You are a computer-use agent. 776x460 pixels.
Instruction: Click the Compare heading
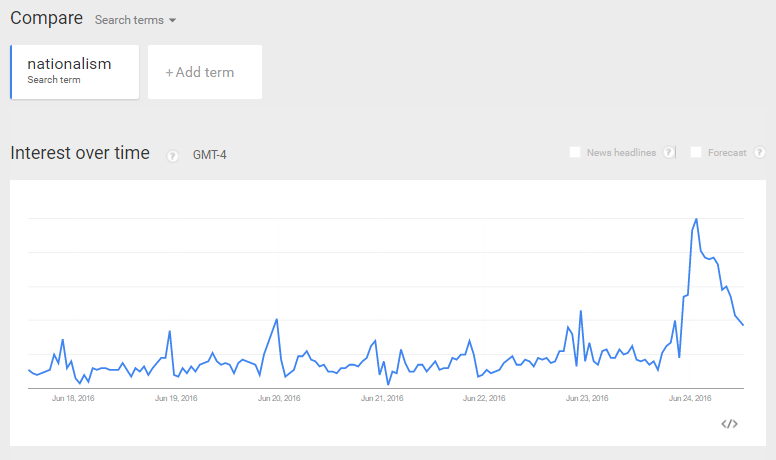point(47,18)
